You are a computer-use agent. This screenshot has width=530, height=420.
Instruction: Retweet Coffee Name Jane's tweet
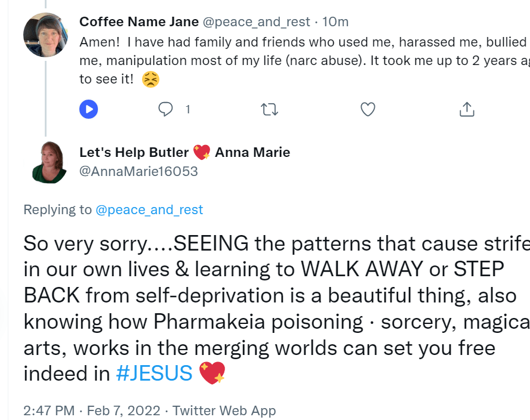pyautogui.click(x=269, y=109)
